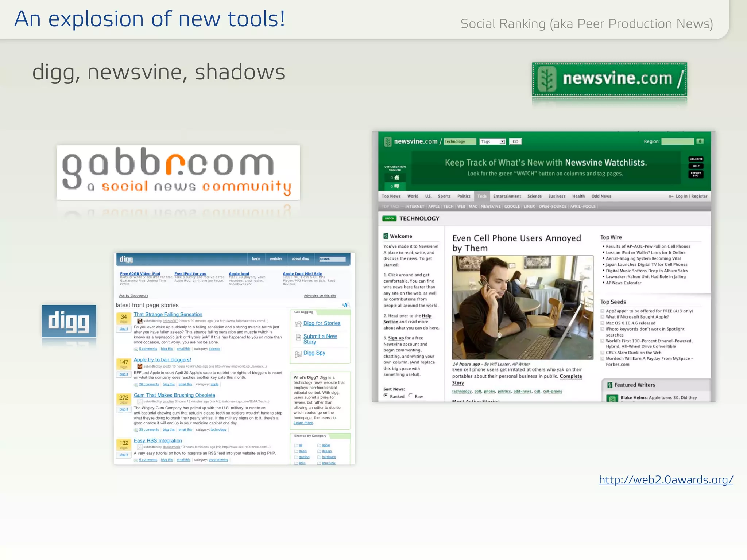Click the Digg 'register' link
The image size is (747, 560).
(276, 259)
